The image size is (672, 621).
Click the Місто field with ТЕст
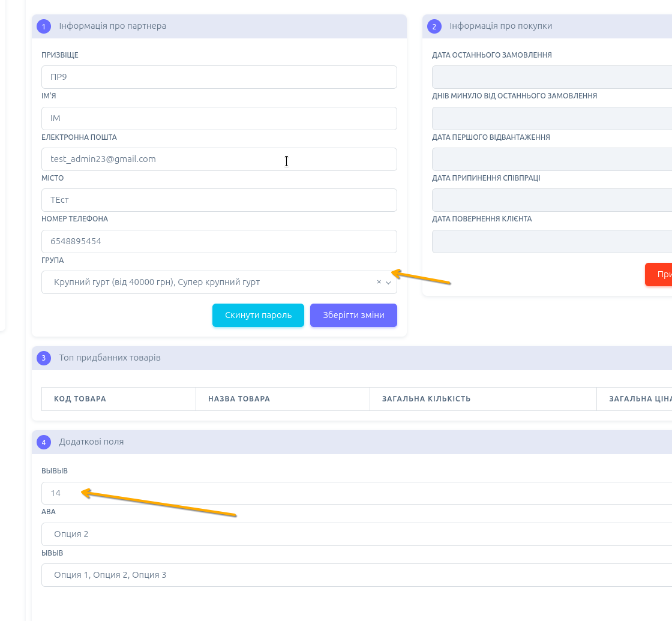coord(219,200)
